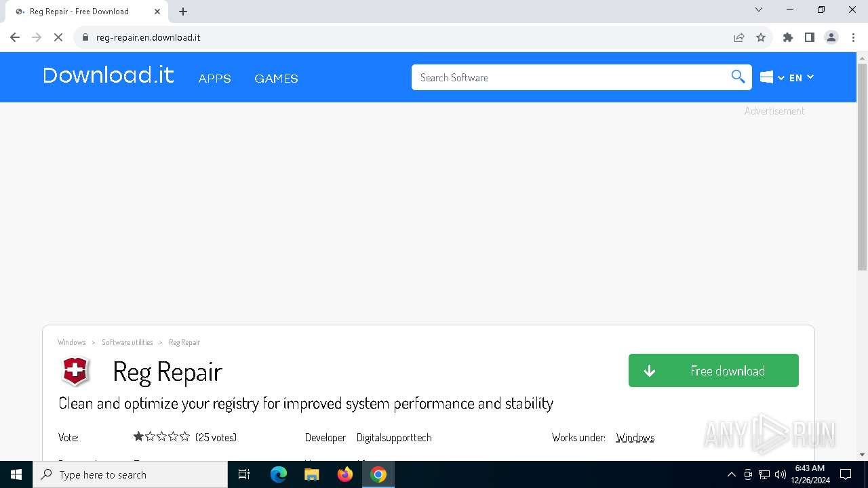Click the taskbar search box
The width and height of the screenshot is (868, 488).
click(130, 474)
